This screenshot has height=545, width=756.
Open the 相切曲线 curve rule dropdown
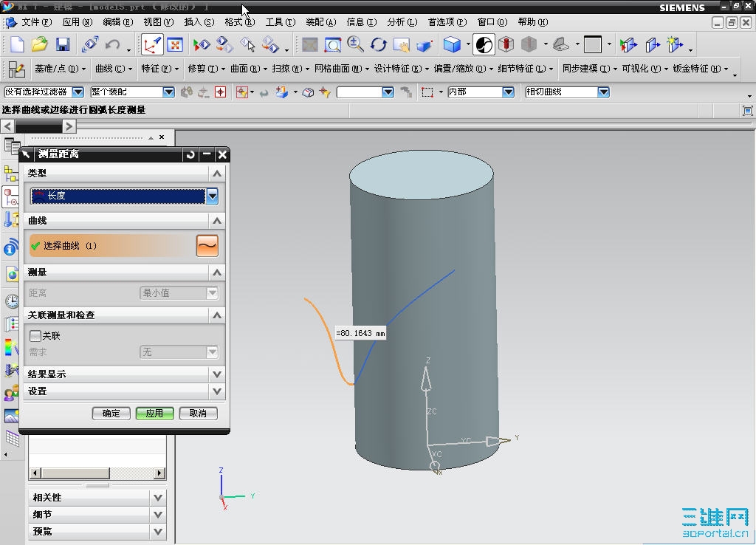tap(603, 92)
